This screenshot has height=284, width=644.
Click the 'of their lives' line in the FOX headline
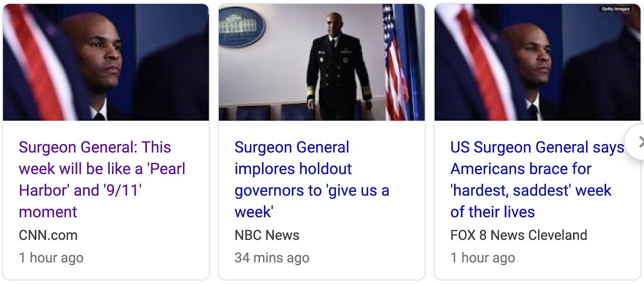coord(493,212)
